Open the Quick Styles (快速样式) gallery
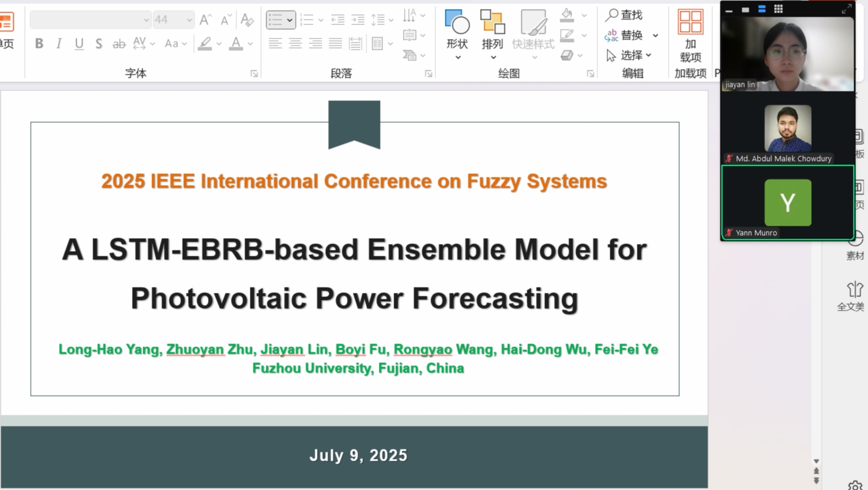The width and height of the screenshot is (868, 490). coord(533,35)
